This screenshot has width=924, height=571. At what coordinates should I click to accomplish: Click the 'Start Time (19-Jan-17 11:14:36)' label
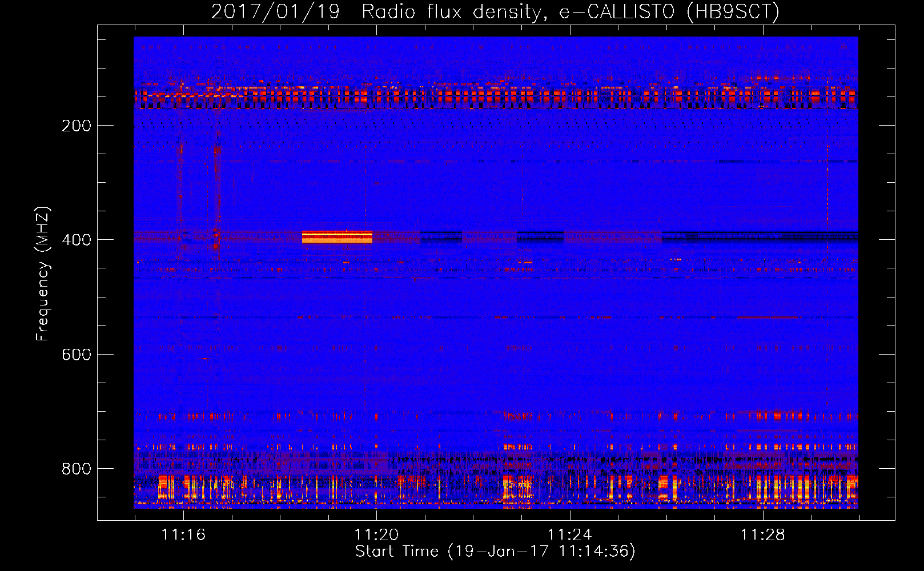click(495, 552)
